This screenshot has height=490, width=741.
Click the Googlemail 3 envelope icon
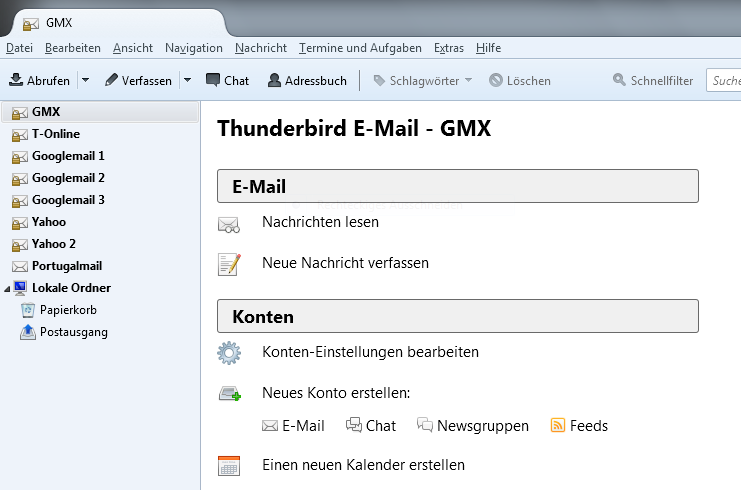20,201
